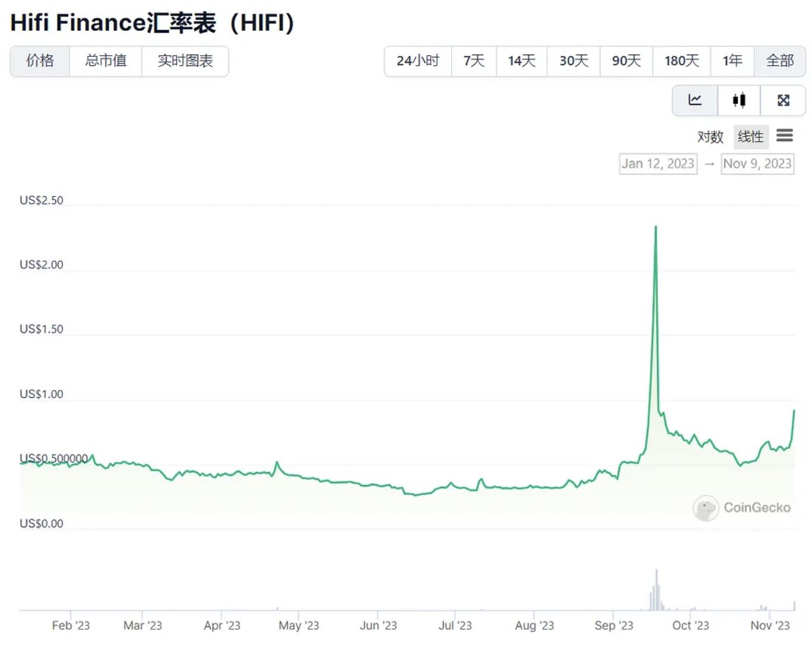Select the 价格 tab
Viewport: 812px width, 647px height.
click(x=40, y=61)
